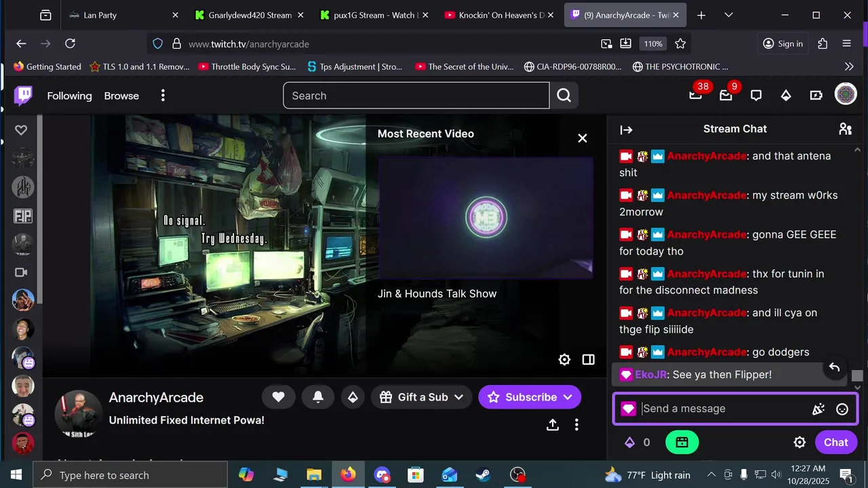Click the Bits cheer icon beside the bell
The width and height of the screenshot is (868, 488).
pos(353,397)
